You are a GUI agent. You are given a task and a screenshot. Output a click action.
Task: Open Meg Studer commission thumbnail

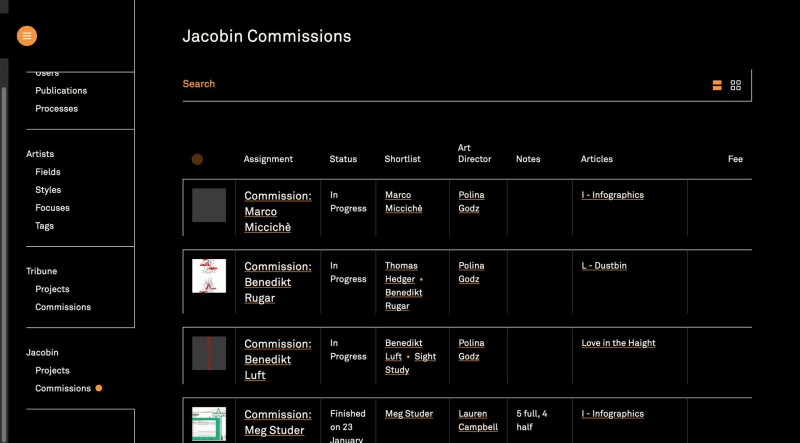(x=209, y=424)
